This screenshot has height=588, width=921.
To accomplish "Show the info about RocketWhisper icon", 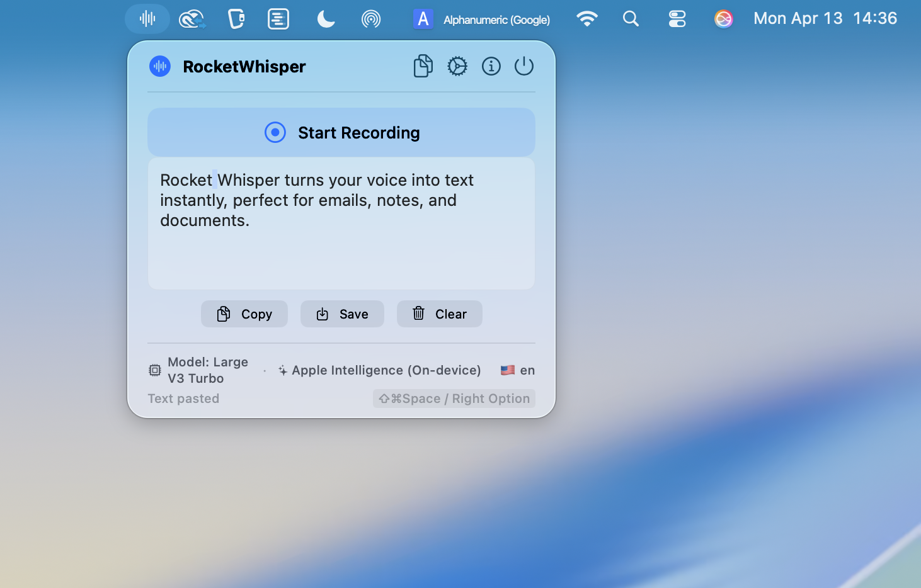I will [x=491, y=66].
